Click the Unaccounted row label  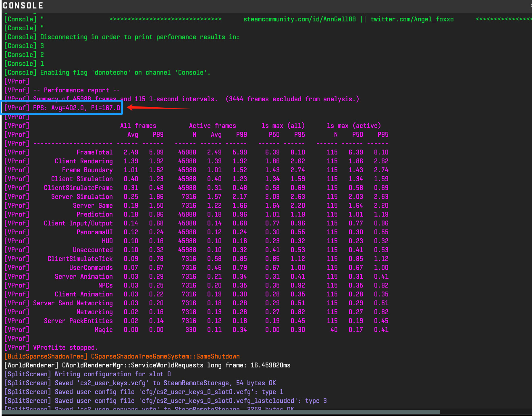[93, 250]
